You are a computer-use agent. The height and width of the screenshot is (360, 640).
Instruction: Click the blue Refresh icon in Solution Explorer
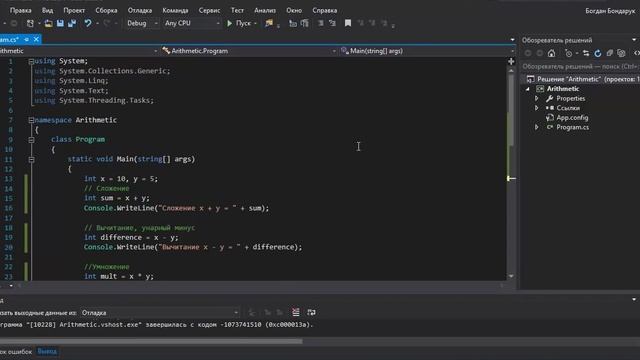598,53
